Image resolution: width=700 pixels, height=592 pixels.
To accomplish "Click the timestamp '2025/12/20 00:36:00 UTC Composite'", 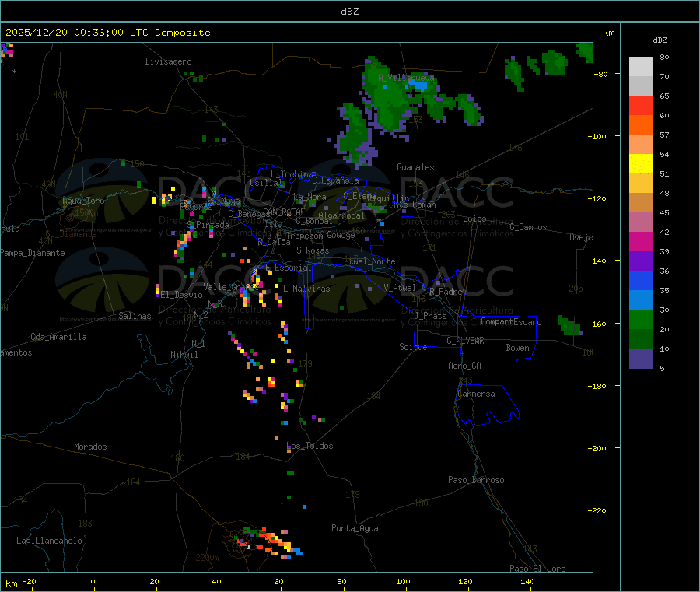I will coord(107,33).
